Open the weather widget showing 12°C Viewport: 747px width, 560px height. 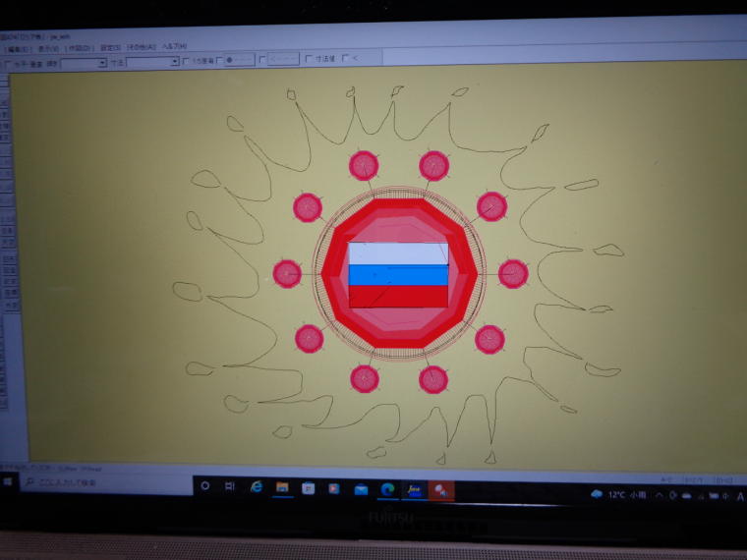(618, 495)
